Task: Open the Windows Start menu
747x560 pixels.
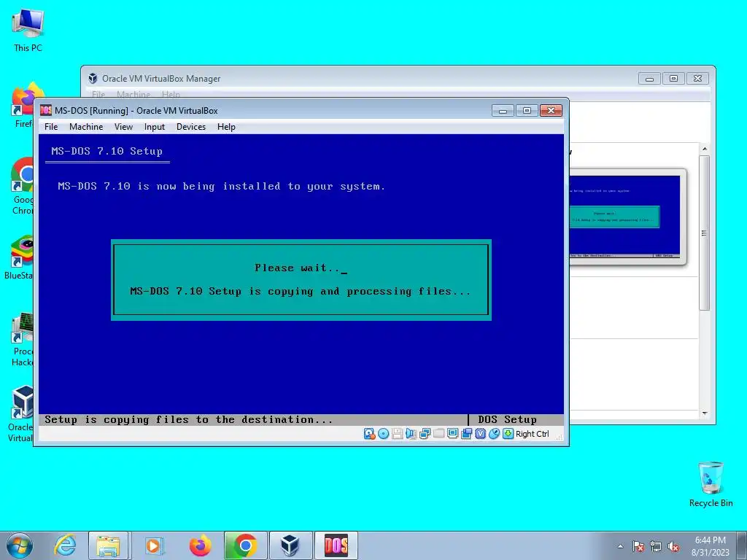Action: click(20, 545)
